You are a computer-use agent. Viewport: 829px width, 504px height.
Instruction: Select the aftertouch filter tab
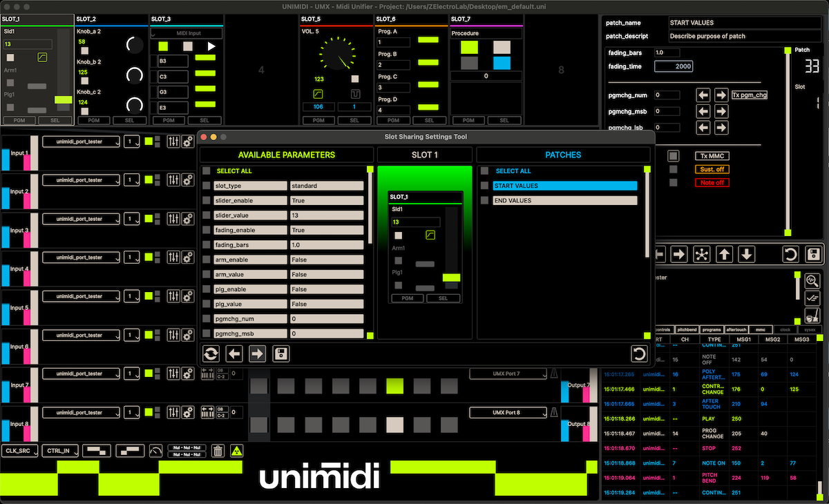click(x=736, y=330)
